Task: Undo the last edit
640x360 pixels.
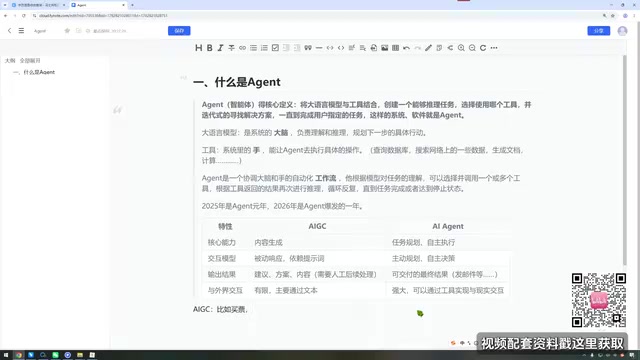Action: click(407, 48)
